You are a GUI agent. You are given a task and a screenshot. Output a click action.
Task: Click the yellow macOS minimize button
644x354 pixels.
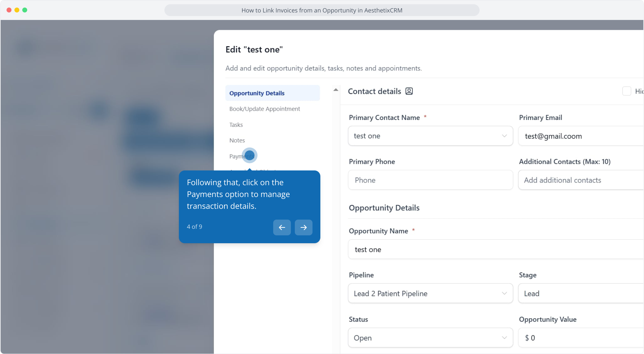pos(17,10)
